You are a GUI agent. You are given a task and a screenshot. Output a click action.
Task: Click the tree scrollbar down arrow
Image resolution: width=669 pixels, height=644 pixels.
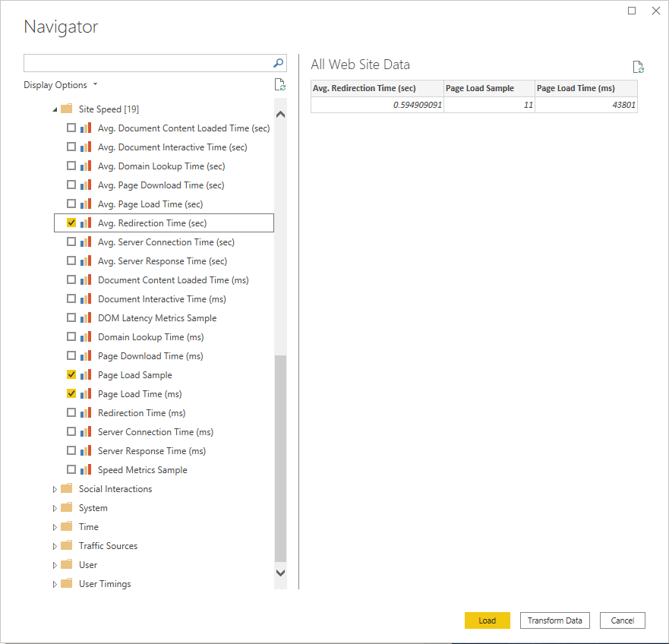click(280, 573)
